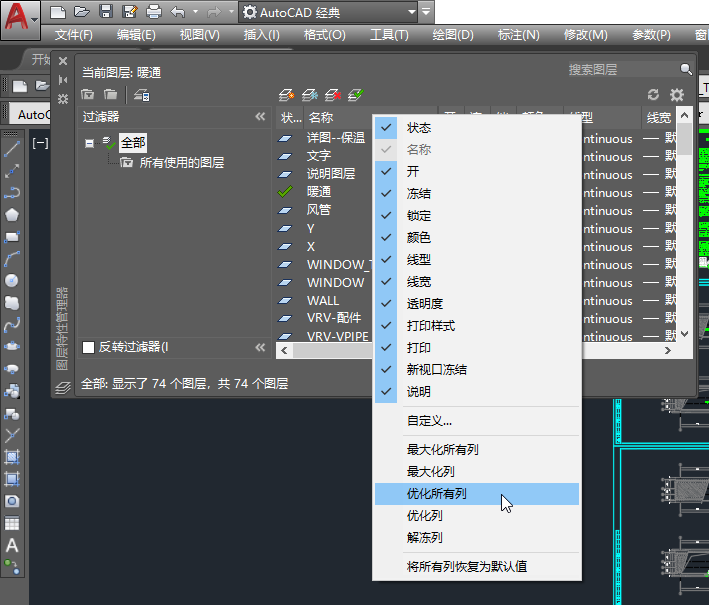Choose 优化所有列 from context menu
Screen dimensions: 709x605
[x=477, y=494]
